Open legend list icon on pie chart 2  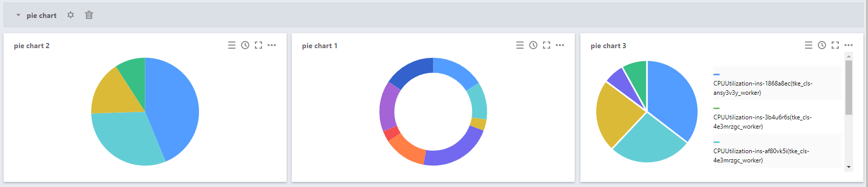[x=232, y=46]
